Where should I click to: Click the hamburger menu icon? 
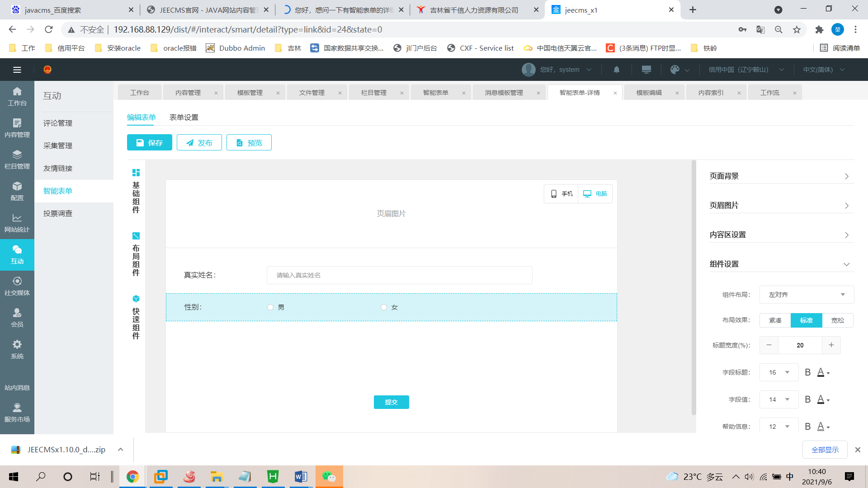coord(17,70)
